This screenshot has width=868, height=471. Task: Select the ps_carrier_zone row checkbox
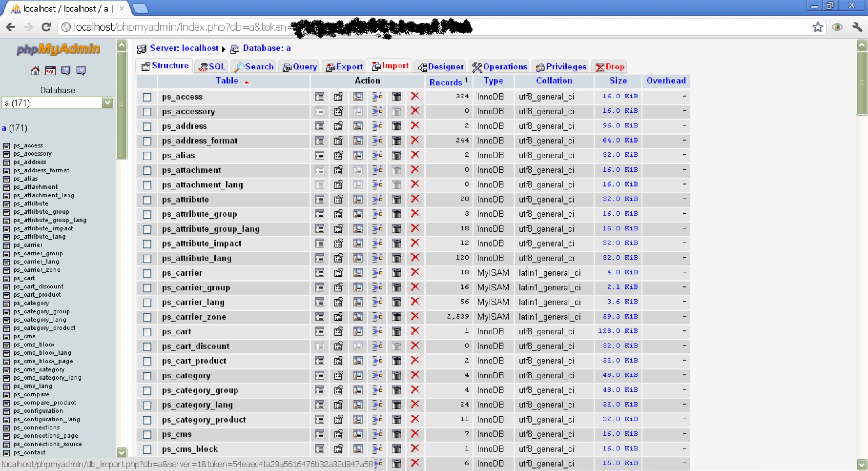[x=147, y=317]
